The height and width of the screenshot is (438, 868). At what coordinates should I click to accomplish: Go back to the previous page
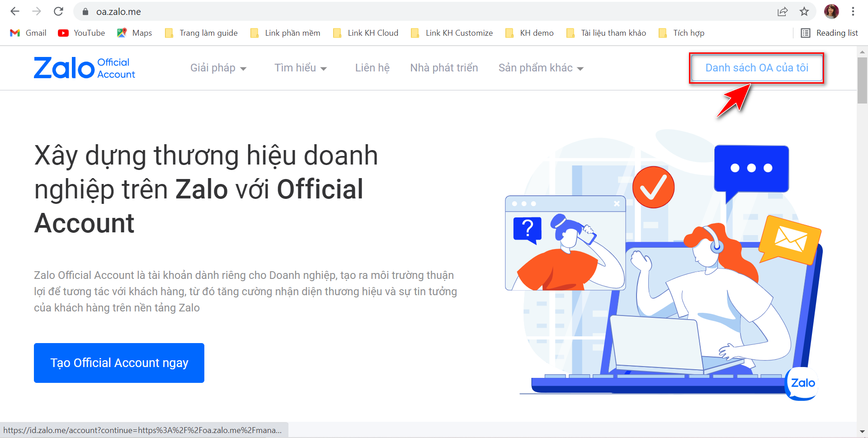coord(15,11)
